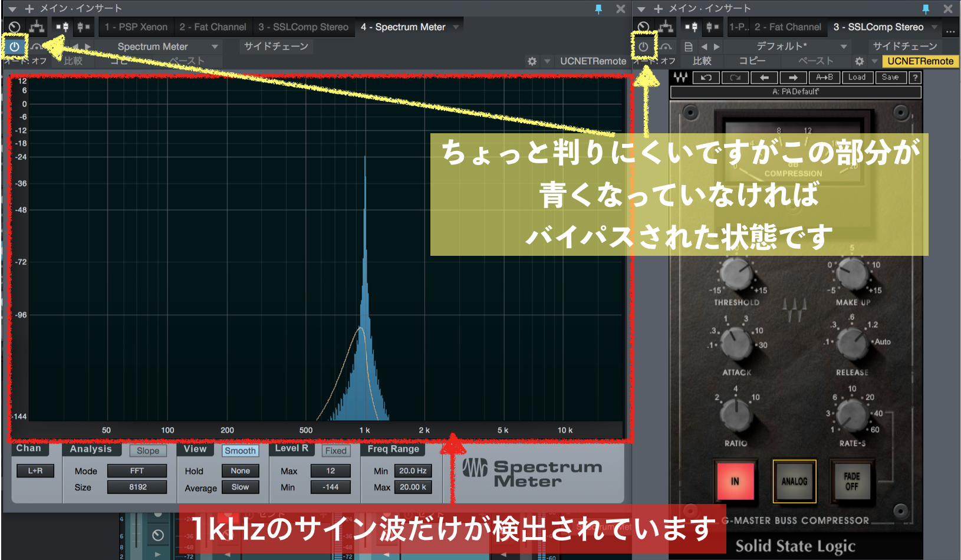Viewport: 961px width, 560px height.
Task: Click the Waves next preset right arrow
Action: coord(794,77)
